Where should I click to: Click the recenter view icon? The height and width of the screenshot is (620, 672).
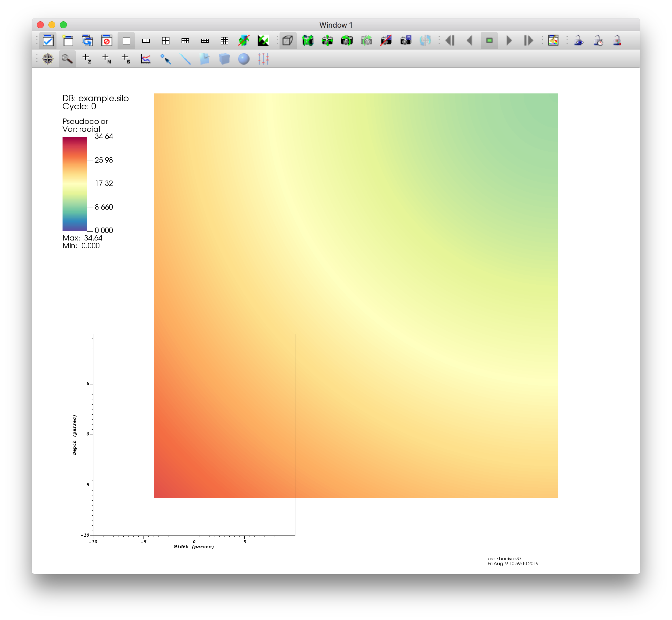327,41
